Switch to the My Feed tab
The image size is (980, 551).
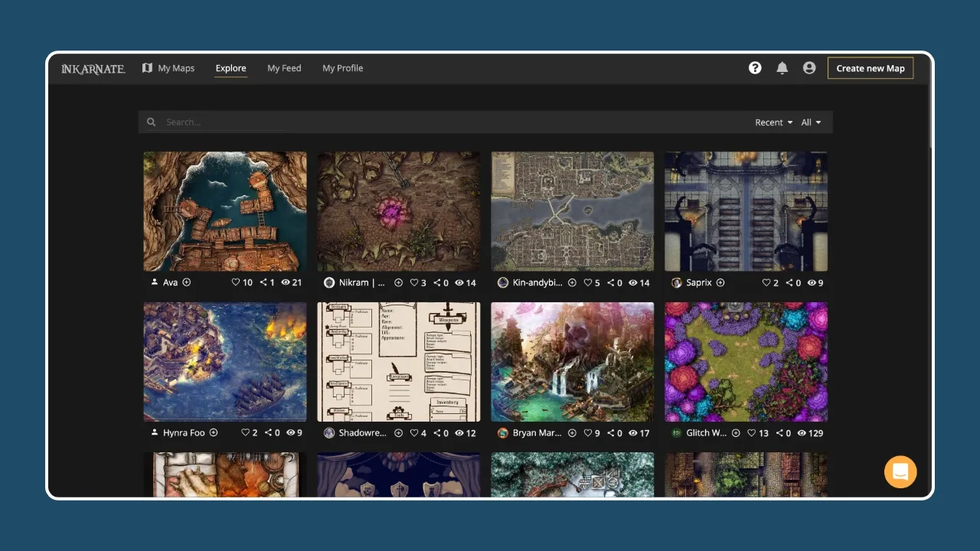284,68
